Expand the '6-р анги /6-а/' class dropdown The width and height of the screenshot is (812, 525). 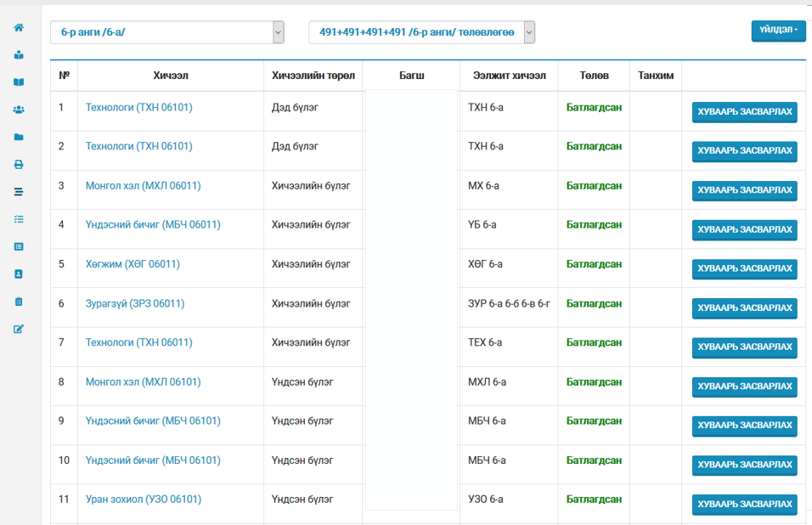click(x=167, y=32)
